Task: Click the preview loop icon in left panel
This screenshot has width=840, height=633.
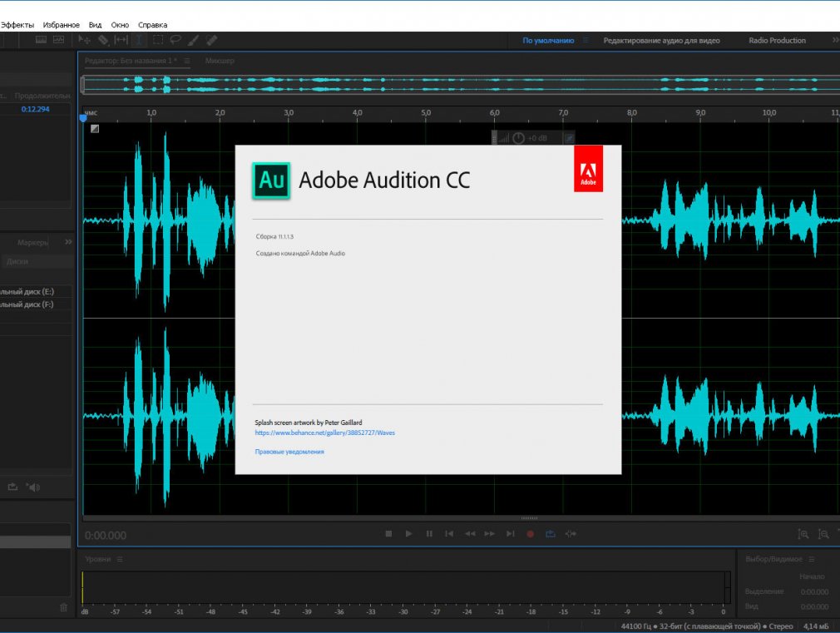Action: pyautogui.click(x=12, y=487)
